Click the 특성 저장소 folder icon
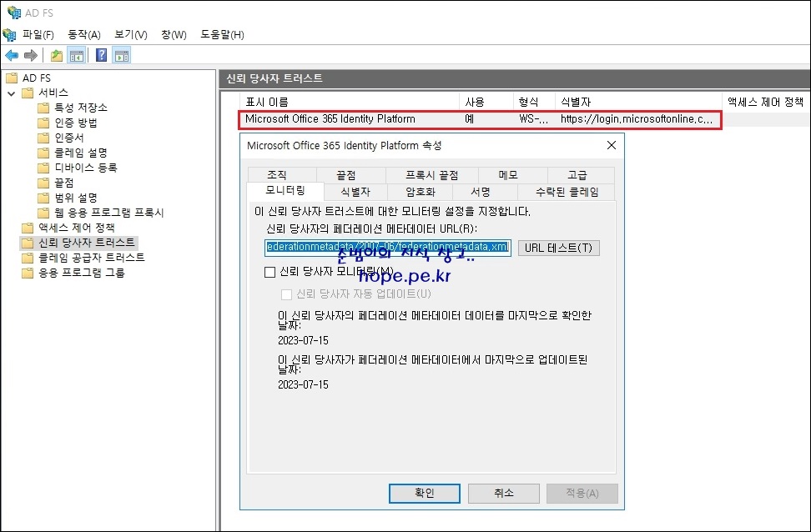 pos(43,108)
